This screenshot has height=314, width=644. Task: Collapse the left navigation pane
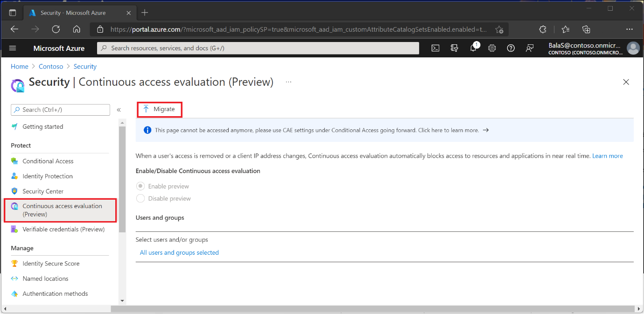[119, 110]
